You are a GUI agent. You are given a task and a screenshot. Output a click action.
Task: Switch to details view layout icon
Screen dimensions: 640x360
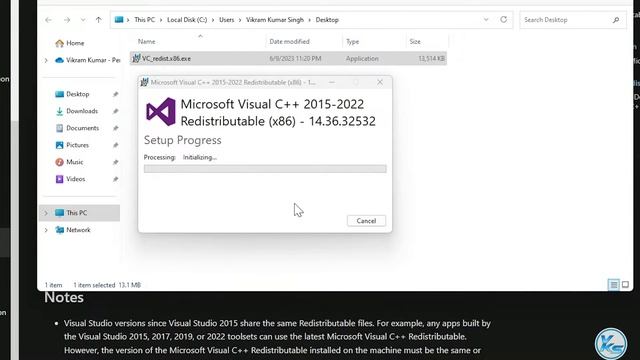613,284
